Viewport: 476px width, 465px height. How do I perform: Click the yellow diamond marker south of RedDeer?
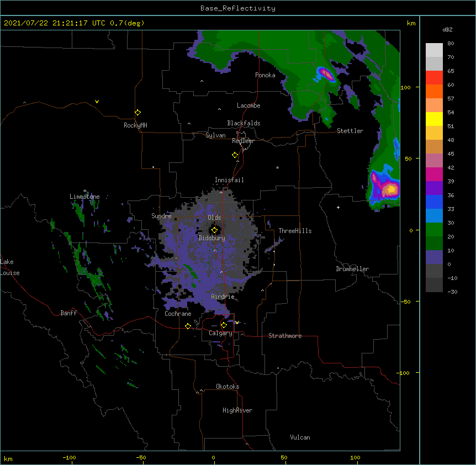235,155
